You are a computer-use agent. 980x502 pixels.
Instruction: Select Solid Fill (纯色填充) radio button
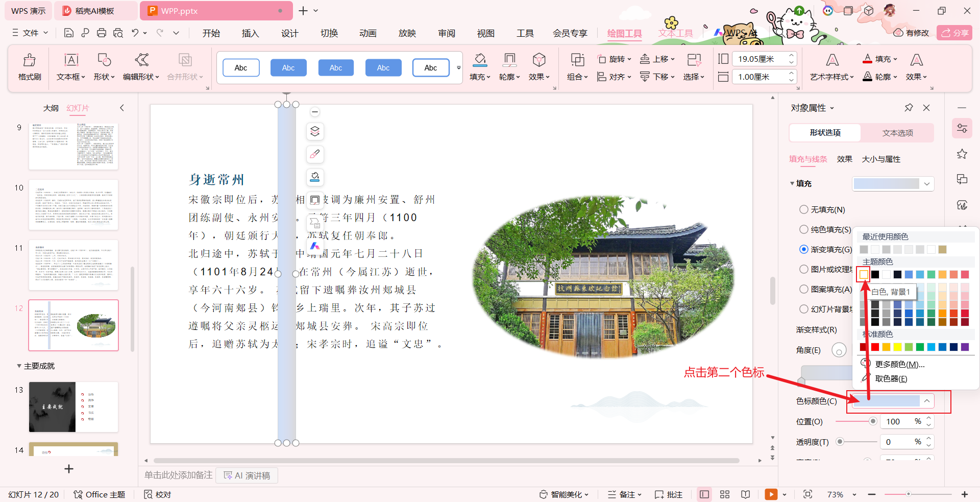click(804, 229)
